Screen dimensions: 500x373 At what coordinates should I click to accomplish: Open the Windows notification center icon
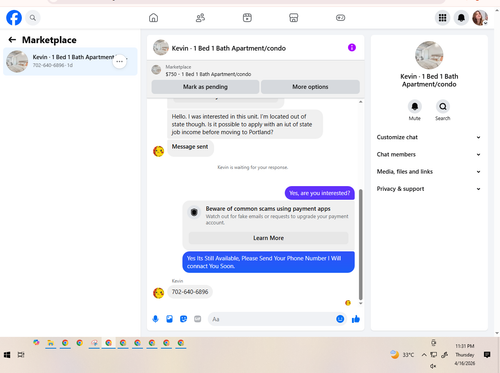487,355
